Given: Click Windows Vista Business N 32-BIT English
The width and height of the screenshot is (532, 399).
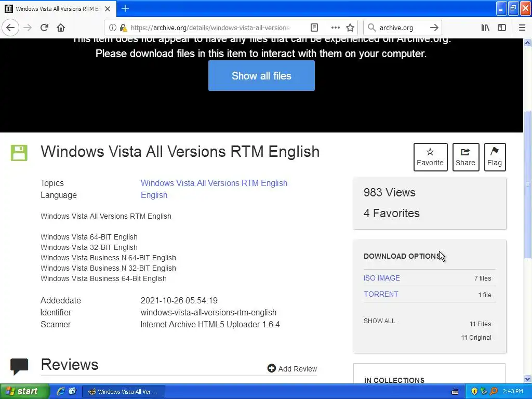Looking at the screenshot, I should [108, 269].
